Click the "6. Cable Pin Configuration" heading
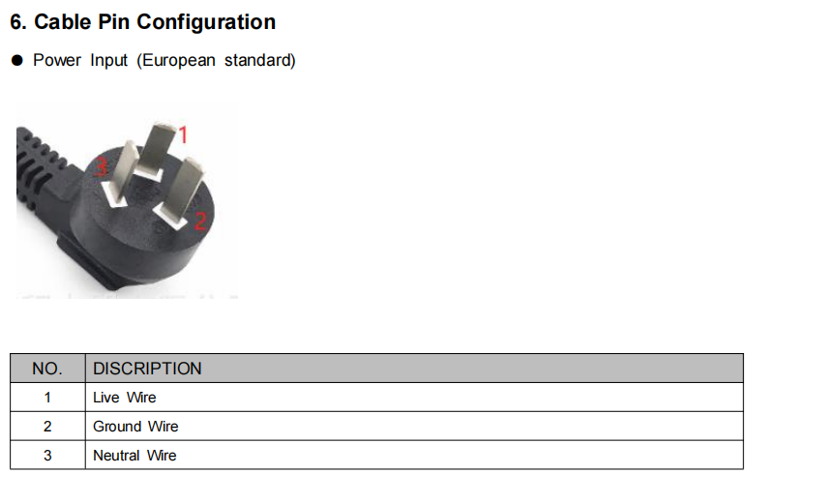This screenshot has height=504, width=837. click(x=142, y=22)
